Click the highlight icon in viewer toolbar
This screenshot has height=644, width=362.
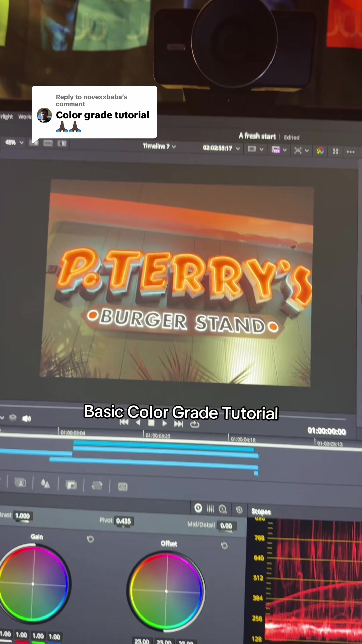[62, 144]
